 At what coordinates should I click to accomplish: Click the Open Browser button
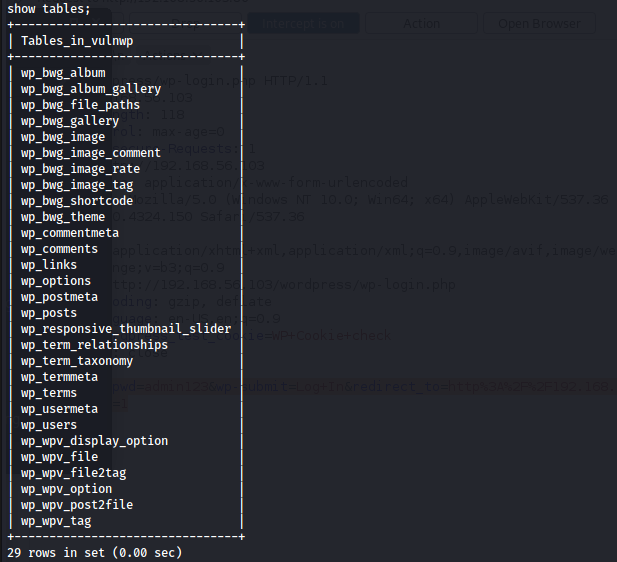tap(538, 23)
